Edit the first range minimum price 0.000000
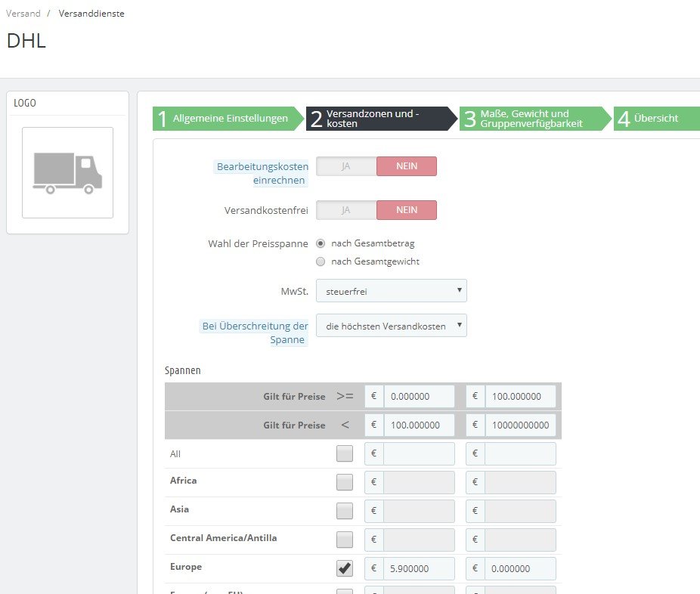700x594 pixels. click(419, 396)
